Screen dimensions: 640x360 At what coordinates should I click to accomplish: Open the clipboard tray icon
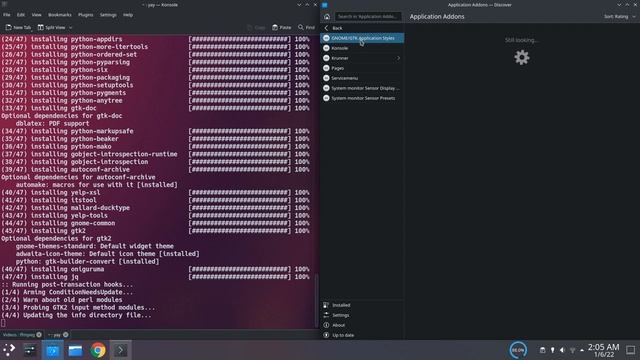[542, 350]
